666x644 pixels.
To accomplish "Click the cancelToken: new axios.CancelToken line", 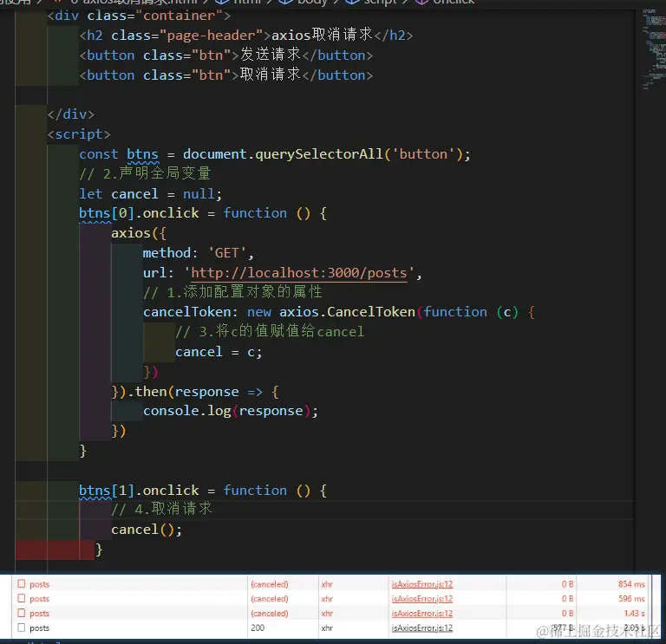I will (339, 312).
